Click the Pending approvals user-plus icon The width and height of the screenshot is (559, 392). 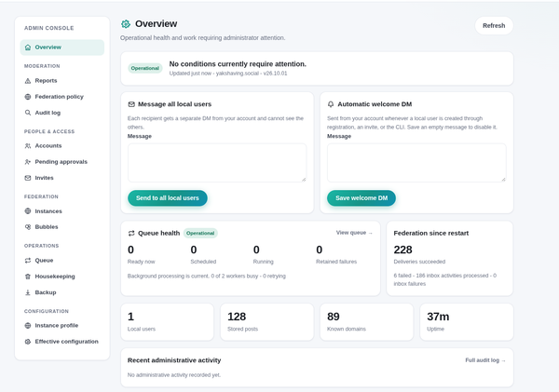click(x=28, y=162)
